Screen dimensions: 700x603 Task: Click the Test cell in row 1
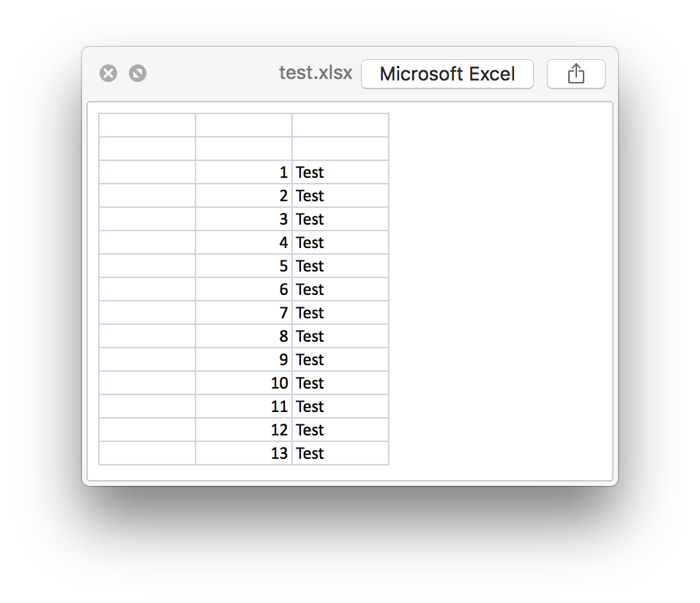[x=340, y=172]
